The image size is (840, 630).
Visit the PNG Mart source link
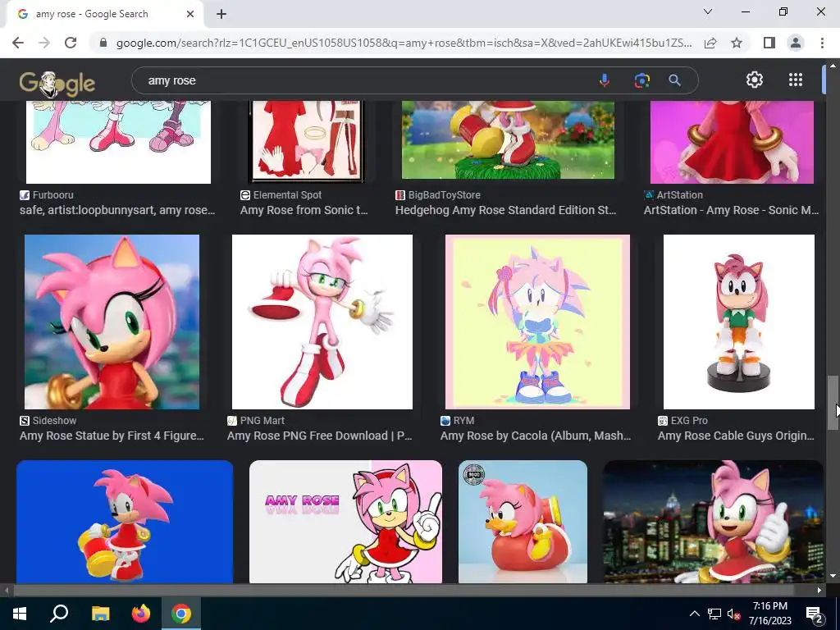(x=256, y=421)
